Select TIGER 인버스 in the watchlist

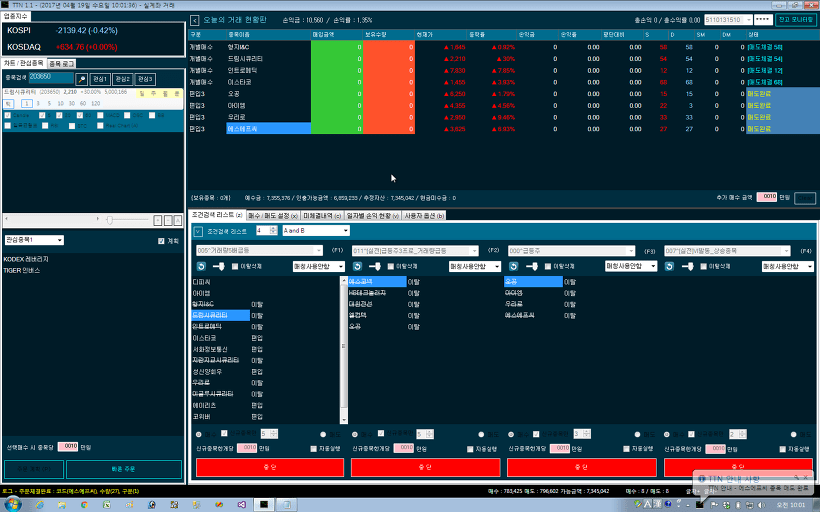coord(22,271)
